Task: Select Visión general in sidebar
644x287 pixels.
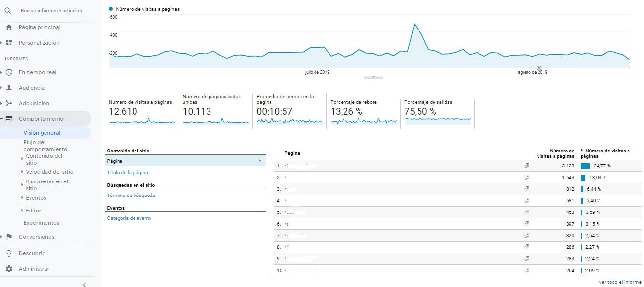Action: pyautogui.click(x=42, y=133)
